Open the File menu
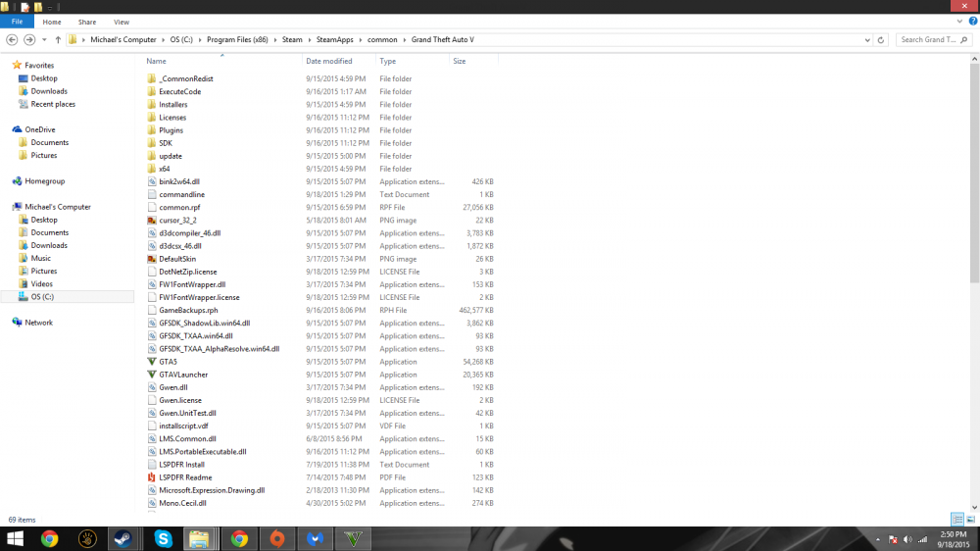 click(x=17, y=22)
